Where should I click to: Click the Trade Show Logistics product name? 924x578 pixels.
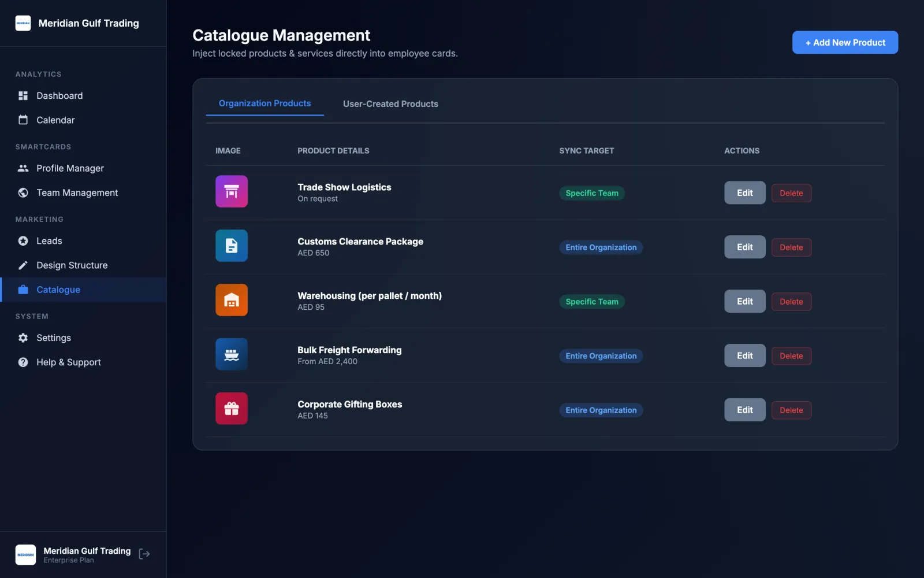(344, 187)
